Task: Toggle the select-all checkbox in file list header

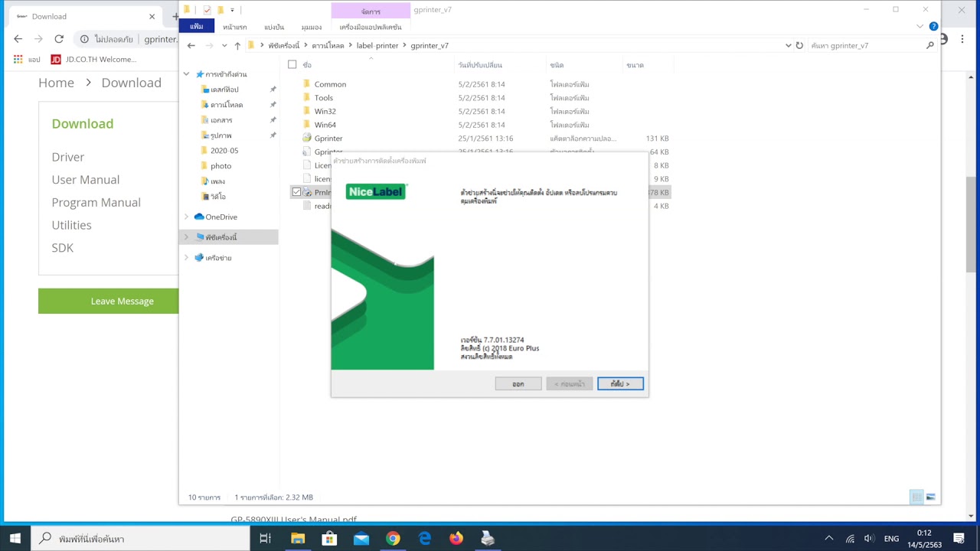Action: coord(292,65)
